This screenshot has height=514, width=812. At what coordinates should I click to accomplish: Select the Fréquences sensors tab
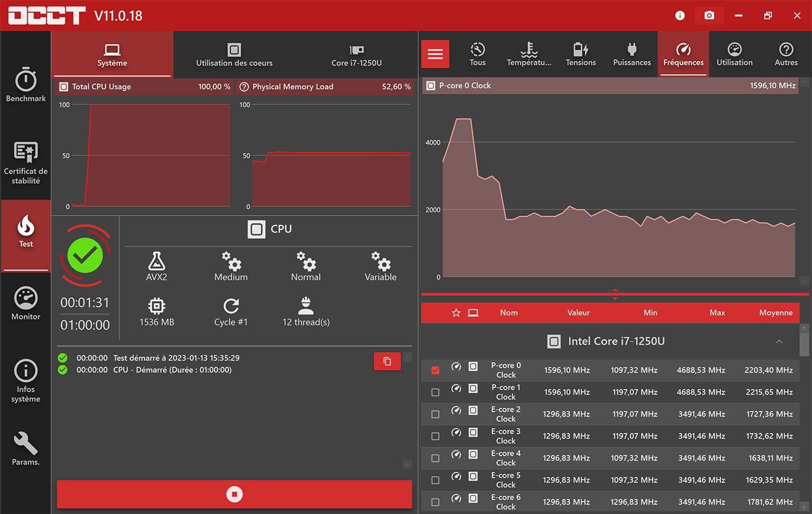click(683, 54)
